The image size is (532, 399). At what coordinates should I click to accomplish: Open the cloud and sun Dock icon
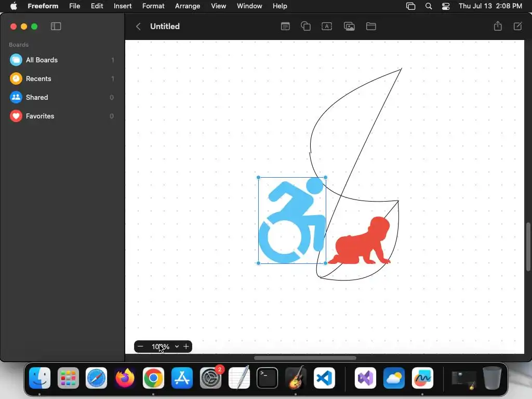(394, 378)
